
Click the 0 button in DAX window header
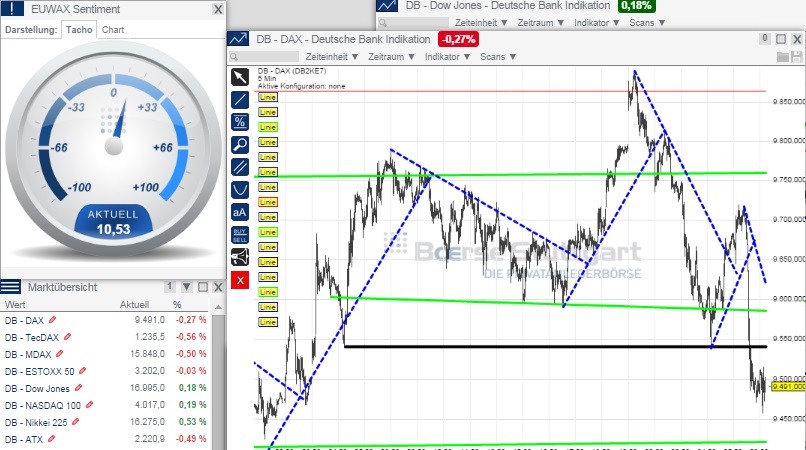(x=765, y=39)
